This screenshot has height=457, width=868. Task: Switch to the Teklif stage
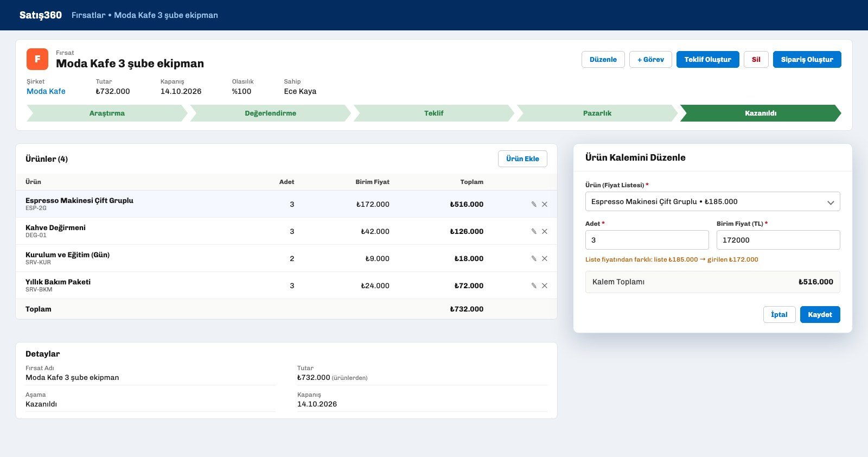[x=433, y=113]
